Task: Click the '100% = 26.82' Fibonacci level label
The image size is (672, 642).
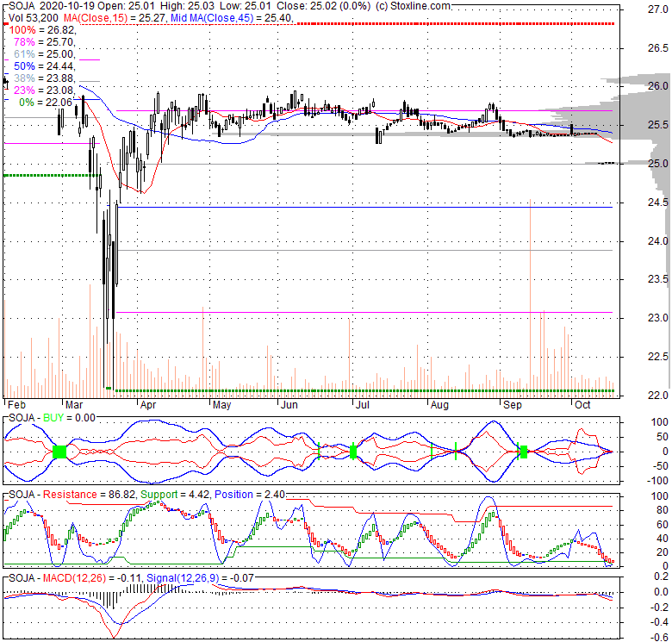Action: point(42,30)
